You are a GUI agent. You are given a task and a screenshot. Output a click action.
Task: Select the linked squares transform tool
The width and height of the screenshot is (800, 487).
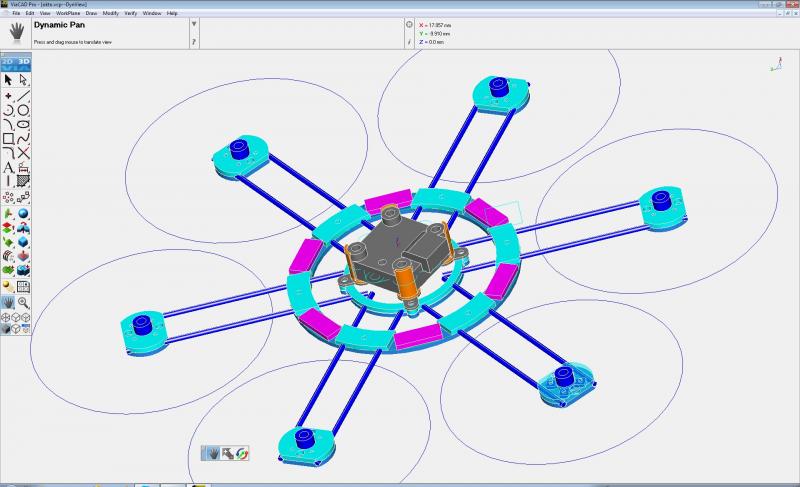click(x=23, y=197)
